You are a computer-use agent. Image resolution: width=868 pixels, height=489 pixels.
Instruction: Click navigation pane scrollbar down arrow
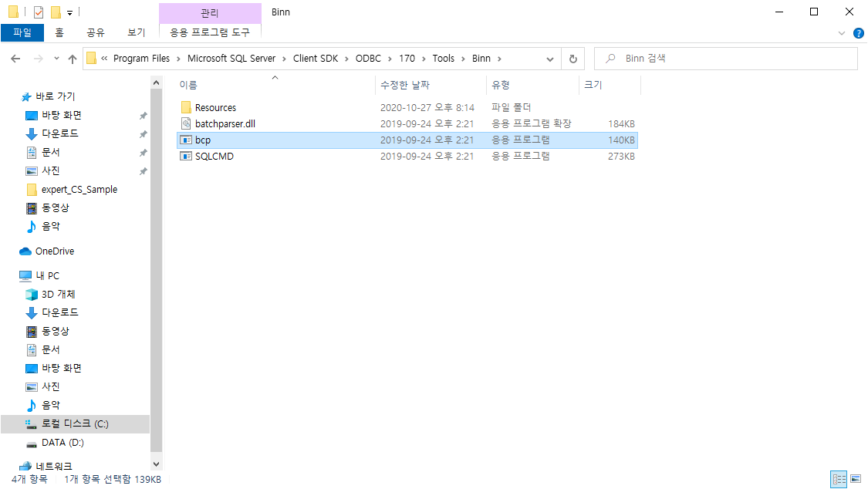[x=156, y=464]
